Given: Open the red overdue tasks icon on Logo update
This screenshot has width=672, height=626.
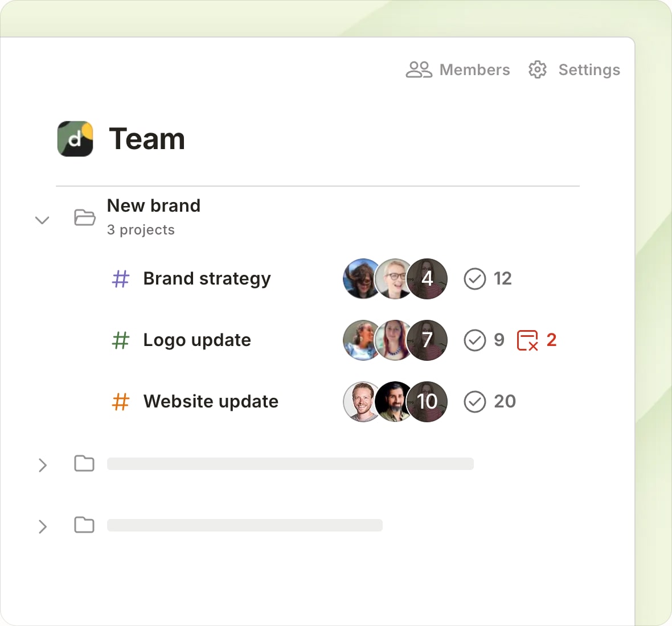Looking at the screenshot, I should [528, 340].
